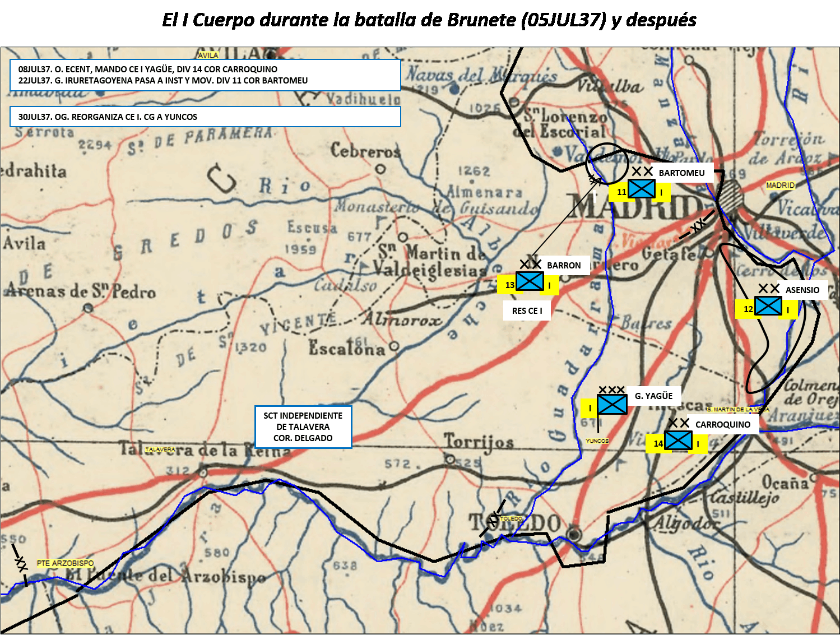Select the RES CE I label

pos(527,310)
